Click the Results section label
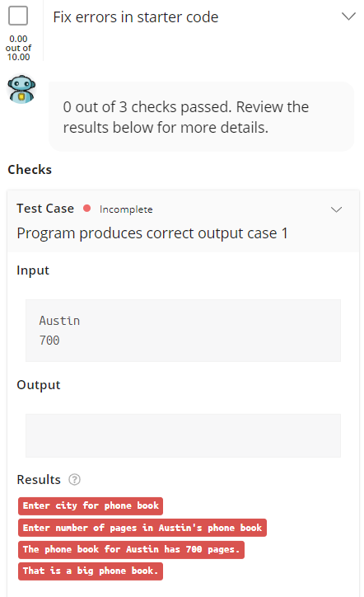Image resolution: width=364 pixels, height=597 pixels. click(x=39, y=479)
